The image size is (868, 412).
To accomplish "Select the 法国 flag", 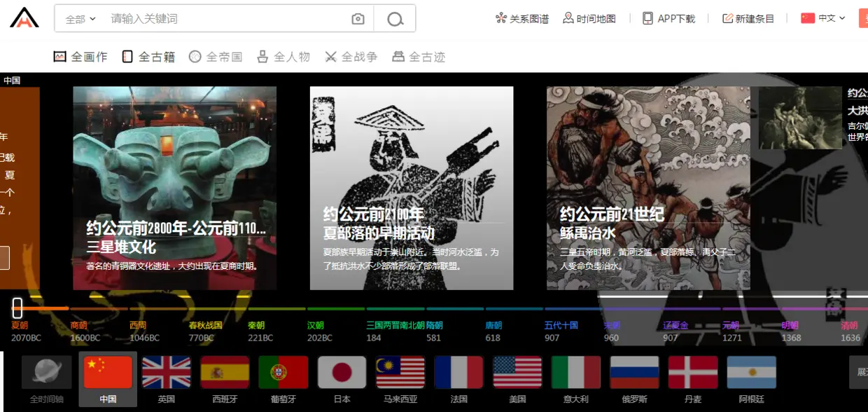I will click(x=458, y=373).
